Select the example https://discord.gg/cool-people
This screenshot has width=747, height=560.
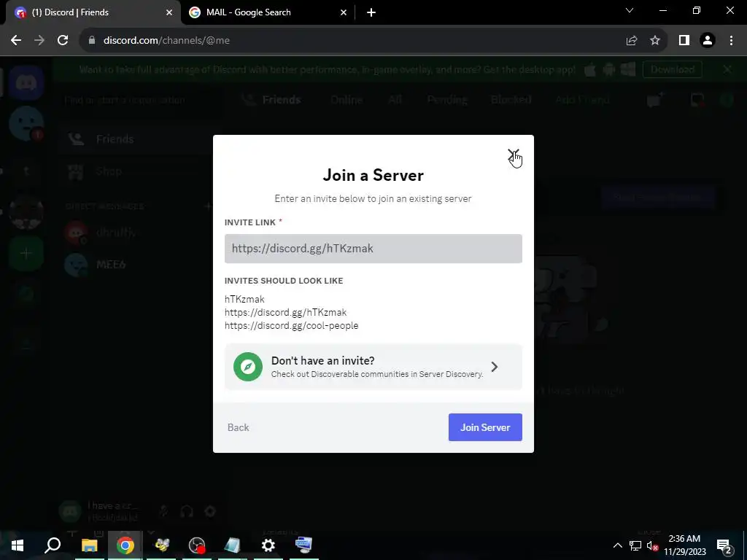click(x=292, y=326)
